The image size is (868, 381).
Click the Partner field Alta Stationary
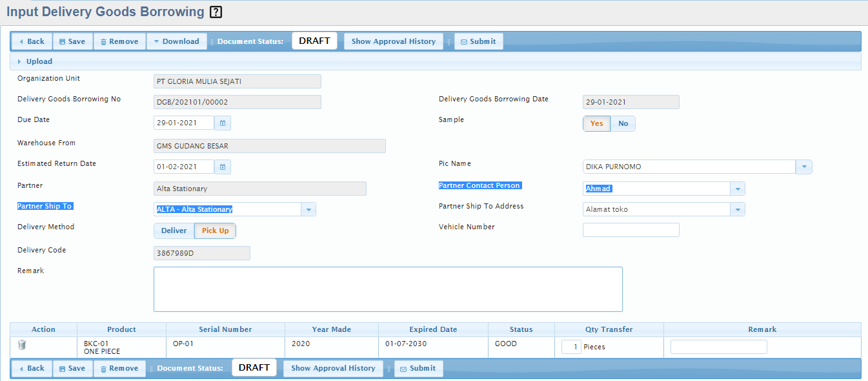click(260, 189)
